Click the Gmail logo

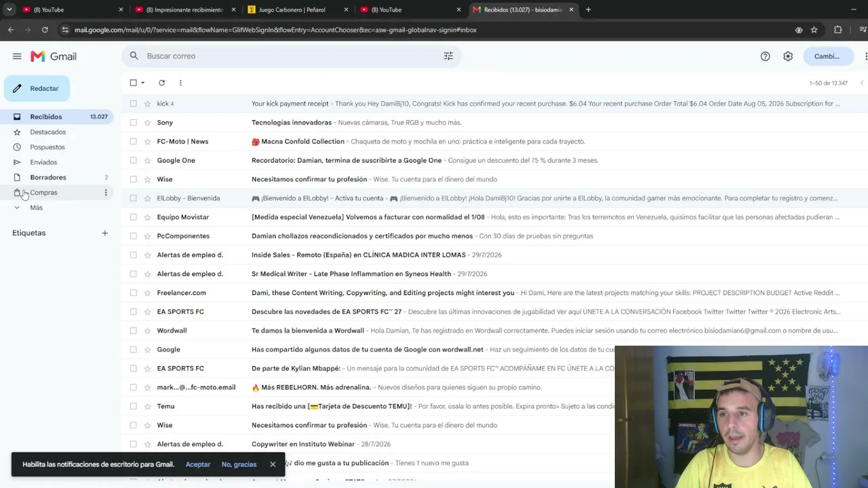click(x=54, y=56)
